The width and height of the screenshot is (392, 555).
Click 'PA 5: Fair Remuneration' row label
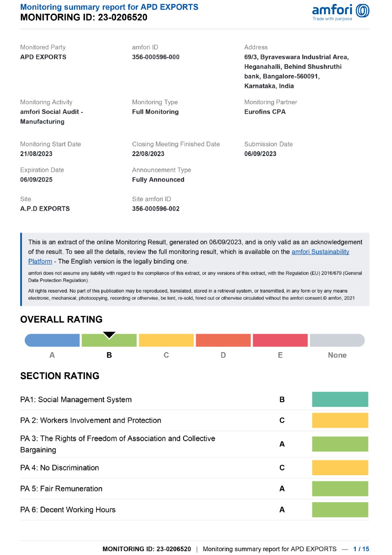click(61, 489)
